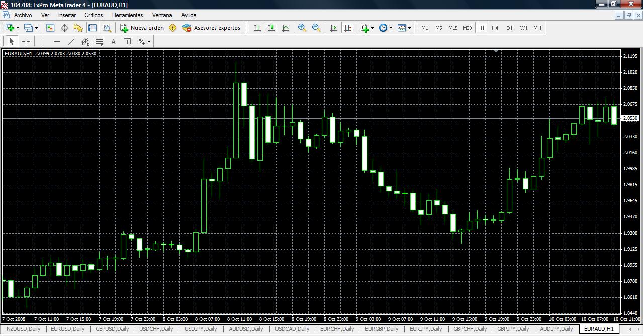Click the Nueva orden button

coord(142,28)
